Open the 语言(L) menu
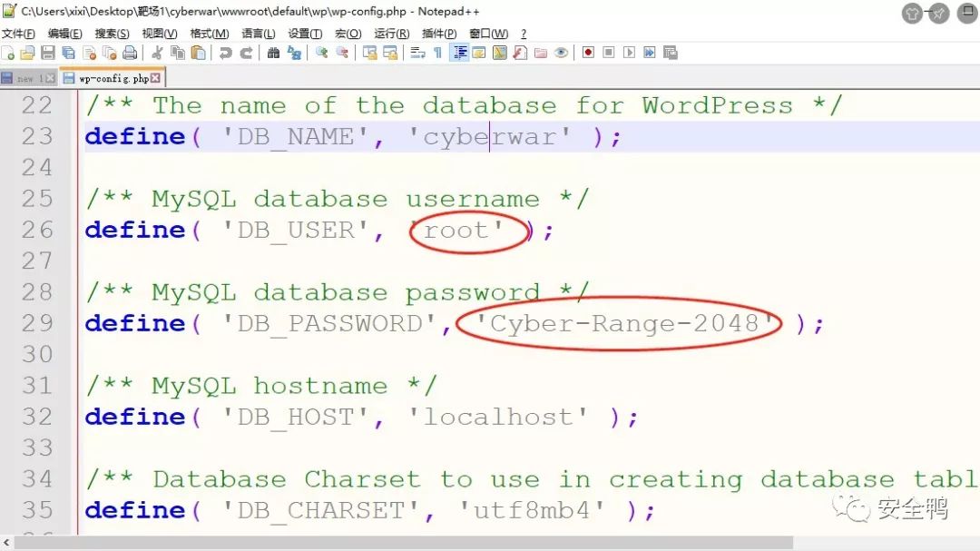 258,34
